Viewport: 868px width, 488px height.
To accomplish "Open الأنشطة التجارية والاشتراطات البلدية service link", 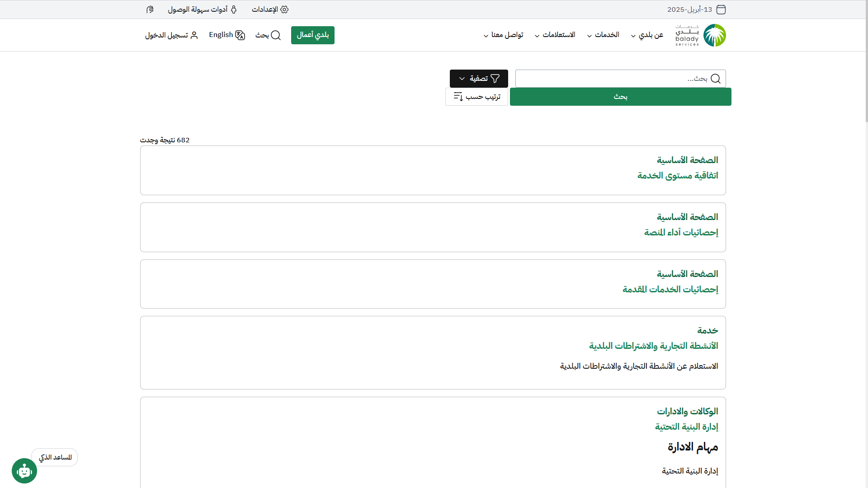I will (x=653, y=346).
